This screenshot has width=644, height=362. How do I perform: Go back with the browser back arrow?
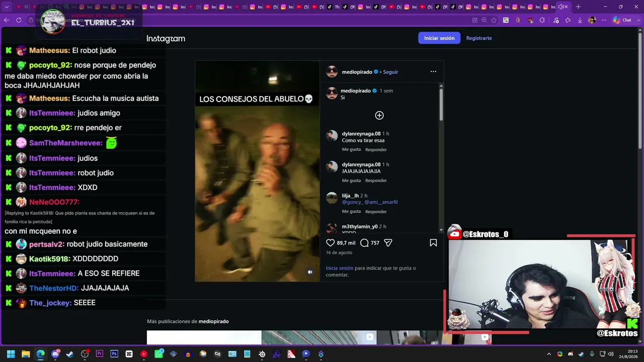pos(7,20)
